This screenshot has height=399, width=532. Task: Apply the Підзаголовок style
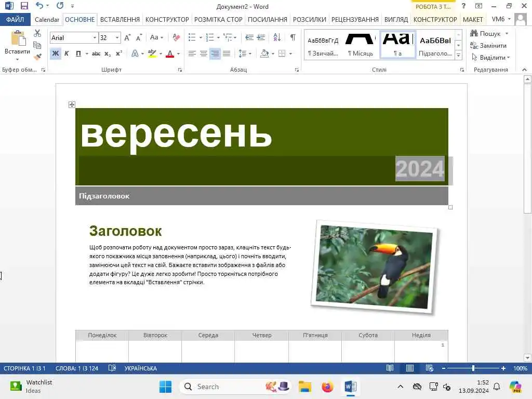[435, 46]
